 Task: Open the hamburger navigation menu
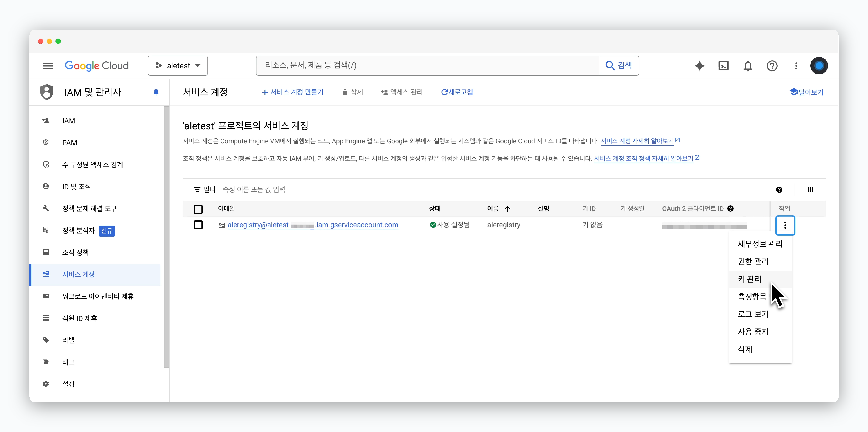[x=48, y=66]
